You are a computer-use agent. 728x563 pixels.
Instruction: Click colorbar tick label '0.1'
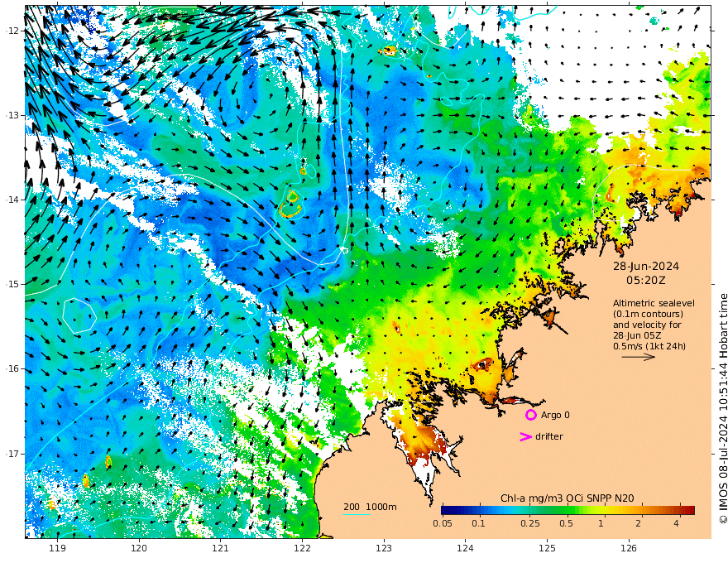coord(478,523)
